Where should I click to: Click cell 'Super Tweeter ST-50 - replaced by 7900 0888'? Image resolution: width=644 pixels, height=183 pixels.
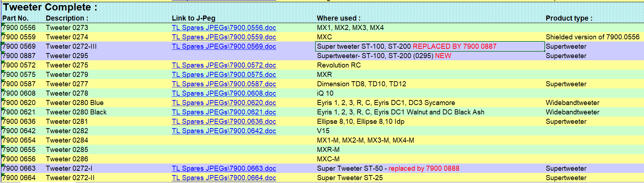click(x=388, y=169)
